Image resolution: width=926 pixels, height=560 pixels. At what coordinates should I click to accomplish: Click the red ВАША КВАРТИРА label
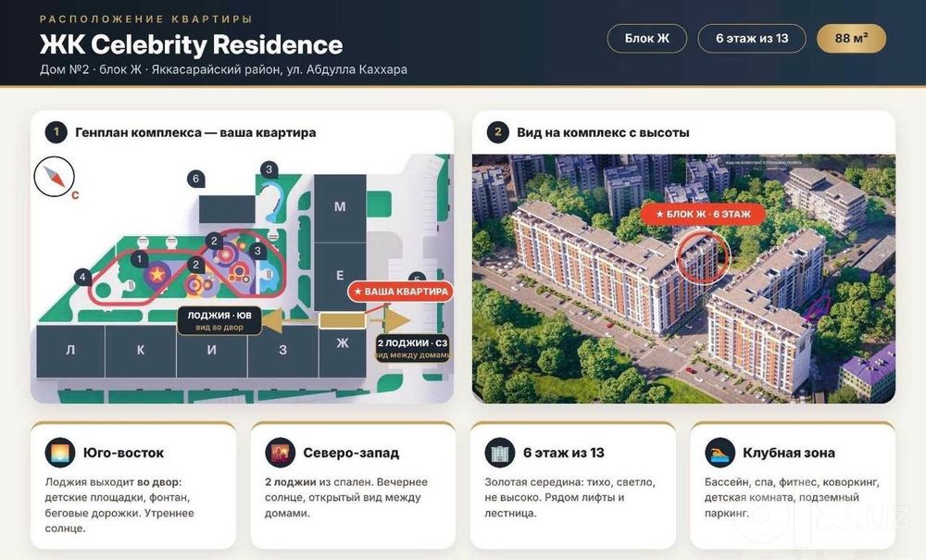click(x=400, y=292)
